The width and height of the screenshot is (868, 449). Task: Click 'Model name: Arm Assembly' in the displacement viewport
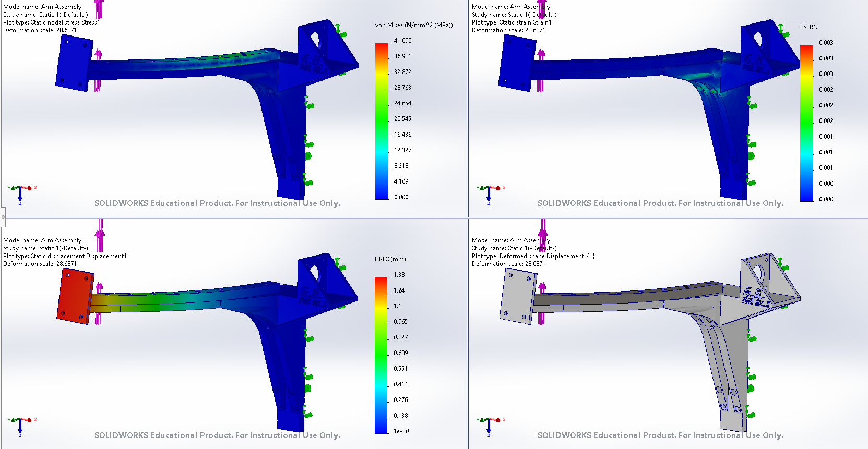click(x=42, y=240)
